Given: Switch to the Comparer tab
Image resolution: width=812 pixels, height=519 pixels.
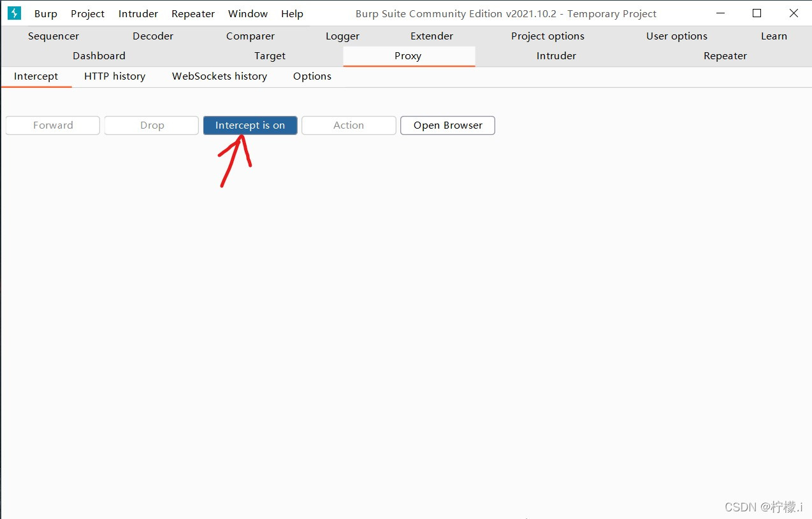Looking at the screenshot, I should click(x=250, y=36).
